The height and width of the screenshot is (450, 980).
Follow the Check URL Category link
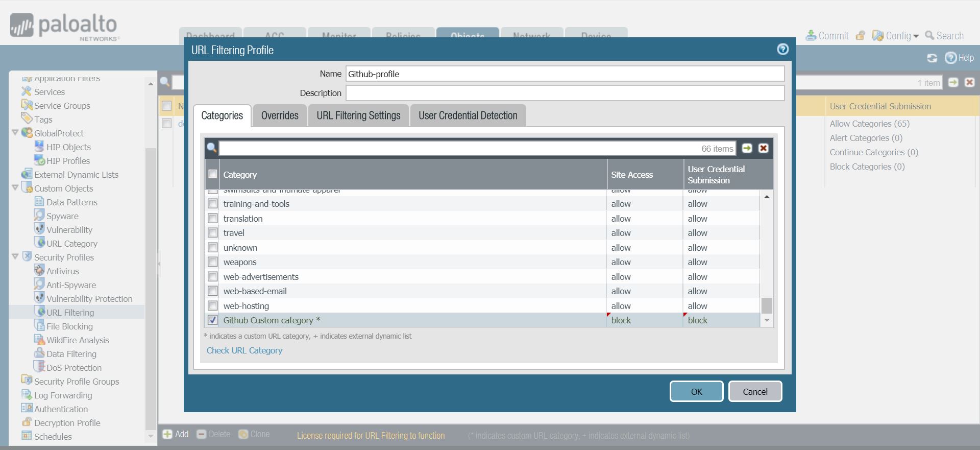pos(244,350)
